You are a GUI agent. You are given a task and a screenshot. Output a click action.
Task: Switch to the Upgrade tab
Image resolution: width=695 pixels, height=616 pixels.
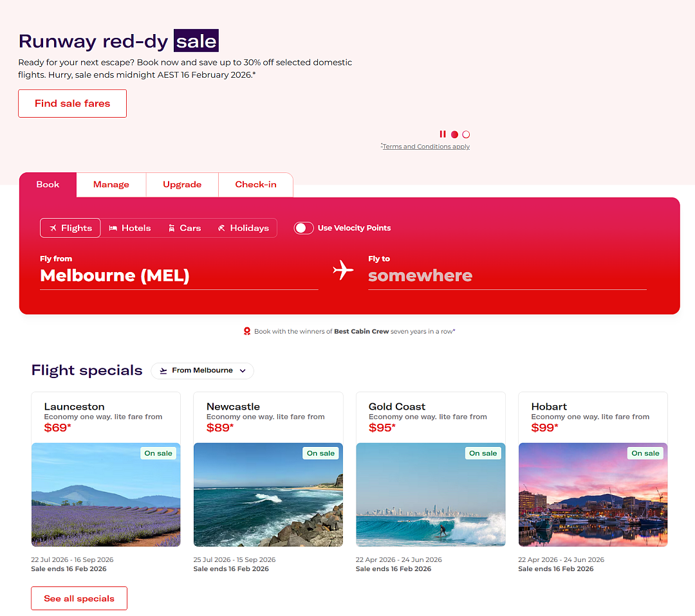[182, 185]
